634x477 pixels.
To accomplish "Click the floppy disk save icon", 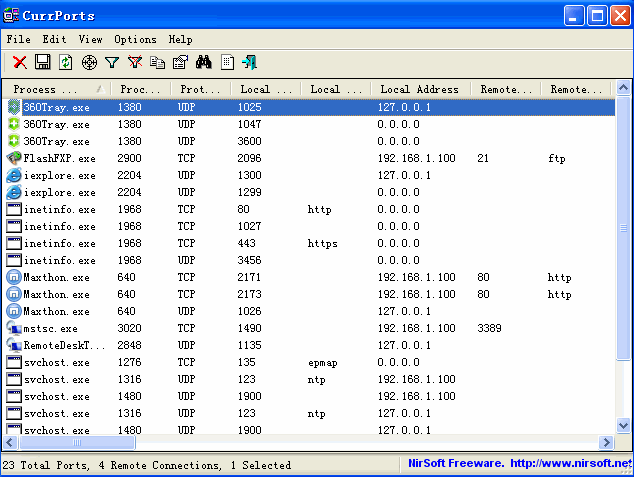I will tap(42, 62).
